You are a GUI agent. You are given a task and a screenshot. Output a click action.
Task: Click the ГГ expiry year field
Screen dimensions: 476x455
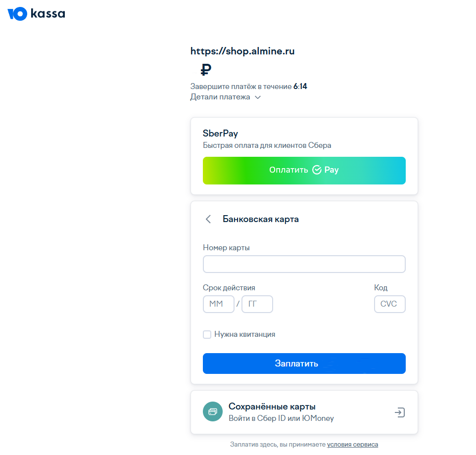[257, 304]
